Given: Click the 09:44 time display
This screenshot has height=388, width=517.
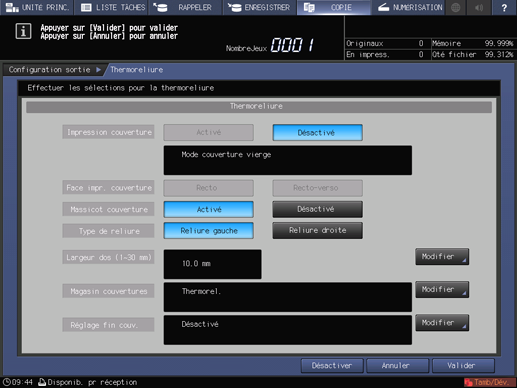Looking at the screenshot, I should [22, 382].
